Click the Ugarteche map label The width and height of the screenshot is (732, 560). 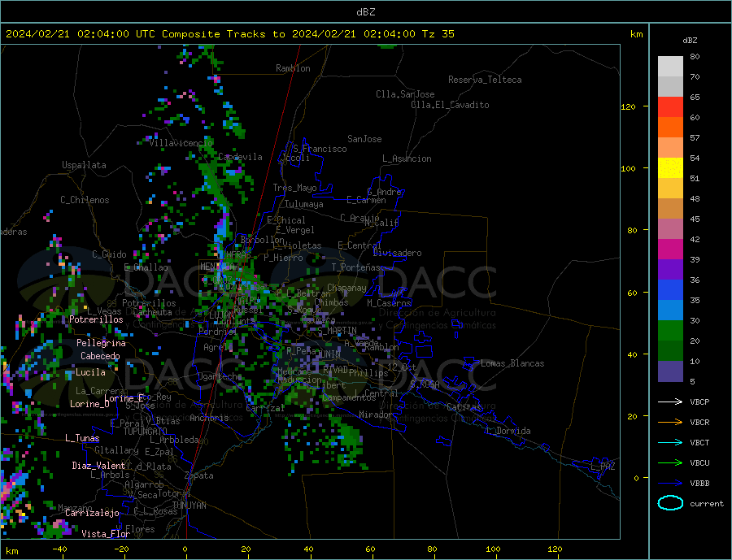[220, 376]
